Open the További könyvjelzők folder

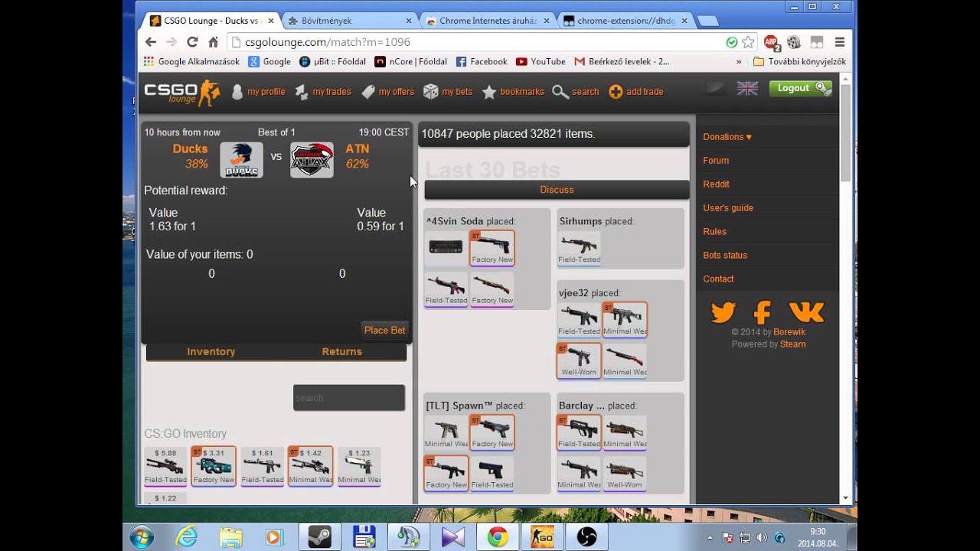pos(799,61)
